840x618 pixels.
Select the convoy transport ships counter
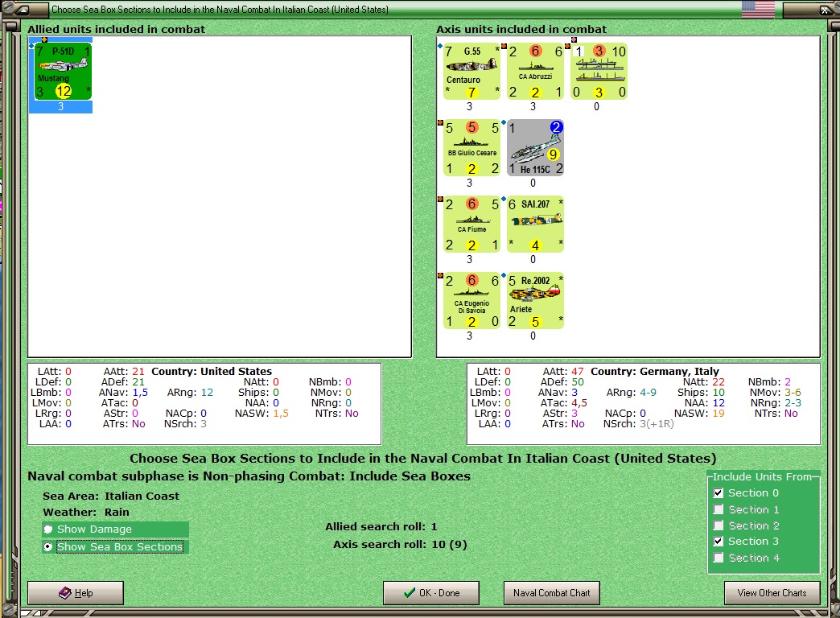(x=599, y=72)
